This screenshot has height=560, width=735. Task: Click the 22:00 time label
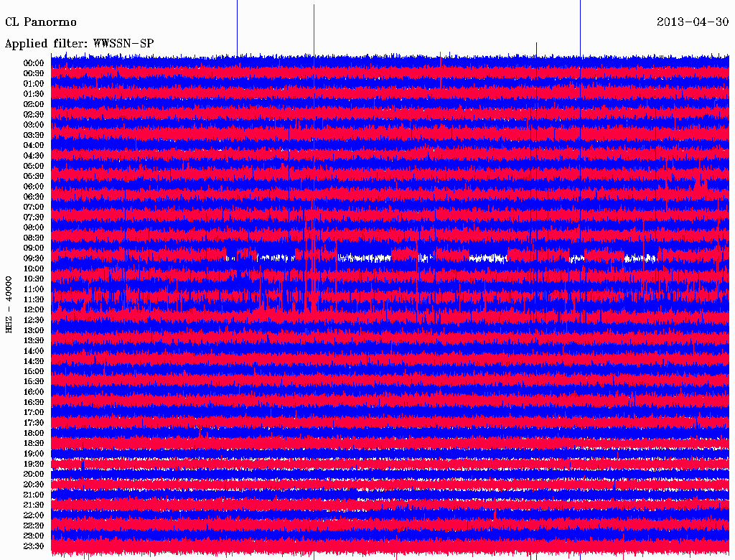tap(34, 515)
